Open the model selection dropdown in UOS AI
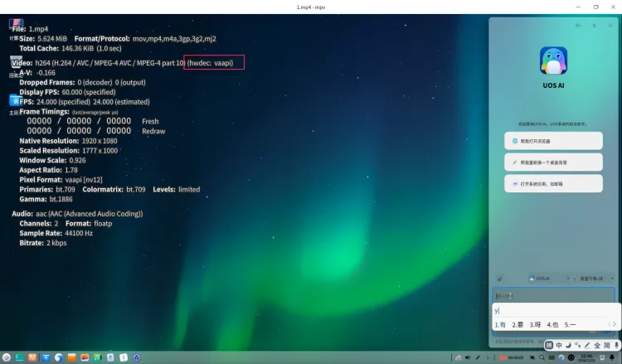This screenshot has width=622, height=364. pyautogui.click(x=594, y=279)
